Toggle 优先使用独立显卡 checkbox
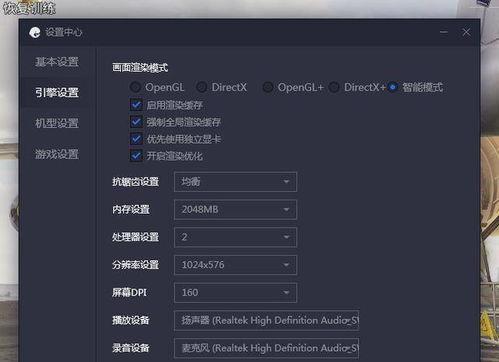The height and width of the screenshot is (362, 499). pos(136,139)
